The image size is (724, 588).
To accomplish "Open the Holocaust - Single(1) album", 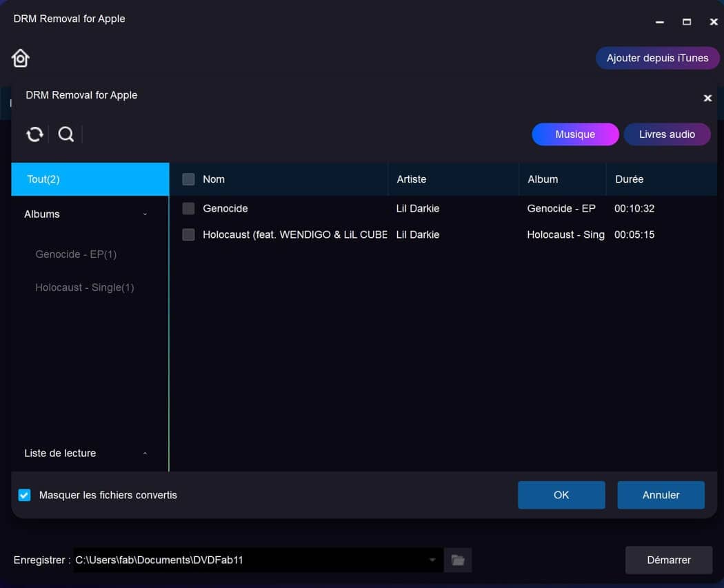I will coord(85,287).
